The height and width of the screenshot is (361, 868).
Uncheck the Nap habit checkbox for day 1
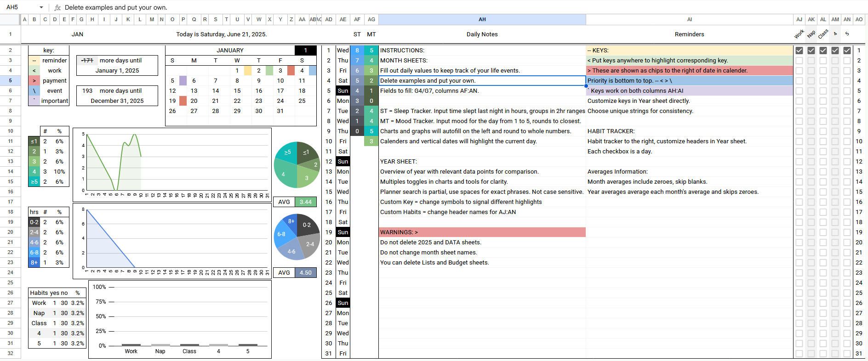click(811, 51)
